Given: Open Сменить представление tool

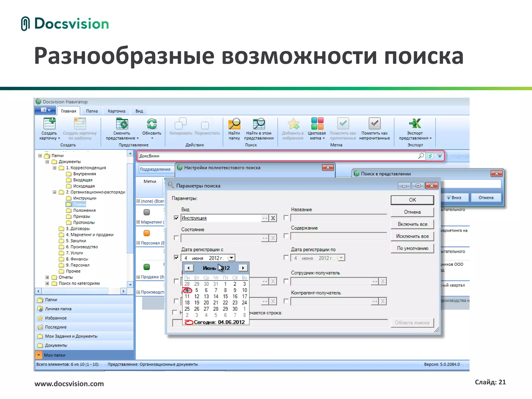Looking at the screenshot, I should (x=122, y=124).
